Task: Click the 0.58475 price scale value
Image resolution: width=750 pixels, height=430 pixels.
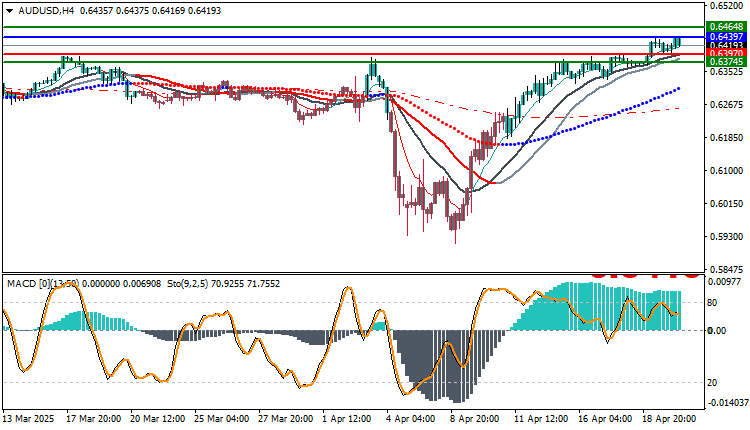Action: (726, 269)
